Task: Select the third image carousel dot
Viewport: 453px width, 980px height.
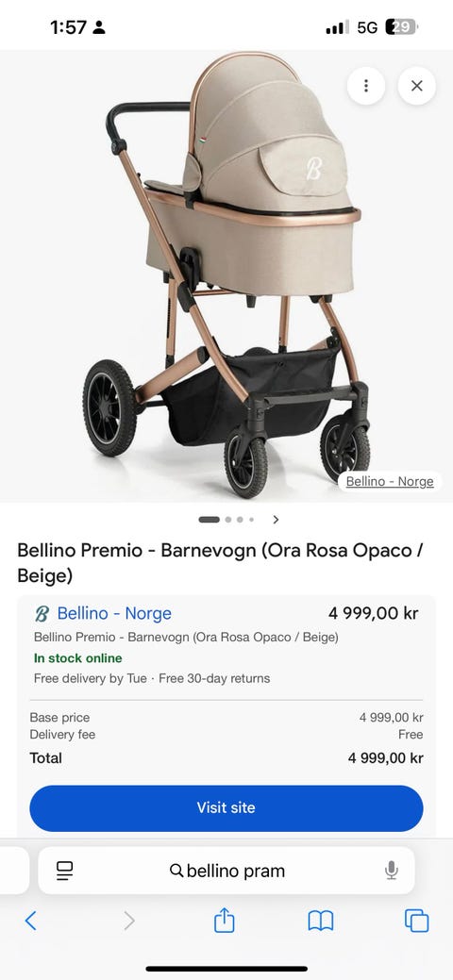Action: (x=240, y=520)
